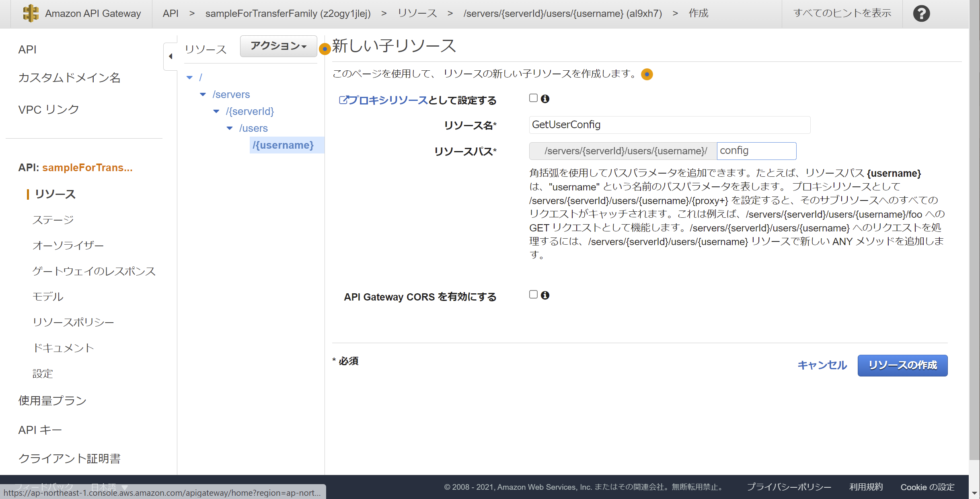Click info icon beside proxy resource checkbox
The width and height of the screenshot is (980, 499).
[x=545, y=99]
